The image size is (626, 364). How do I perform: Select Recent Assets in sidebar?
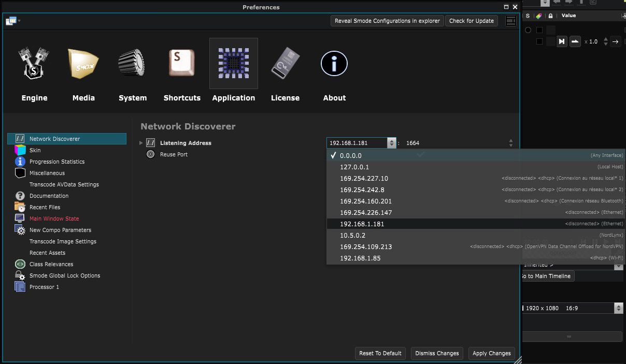pyautogui.click(x=47, y=253)
